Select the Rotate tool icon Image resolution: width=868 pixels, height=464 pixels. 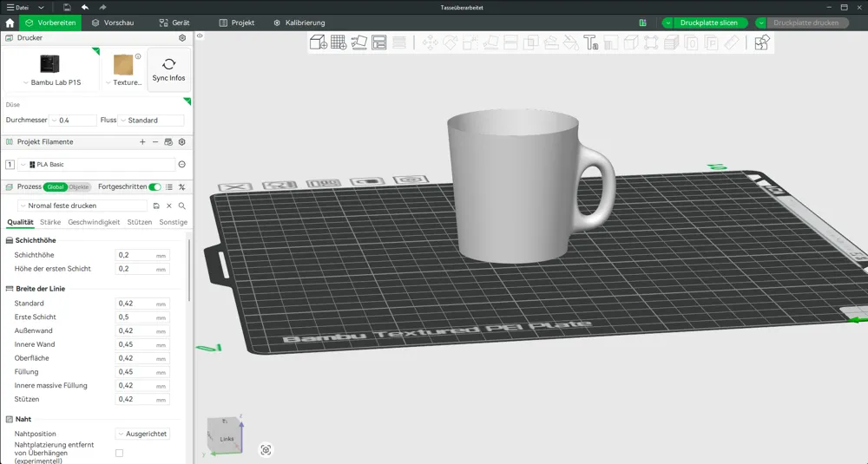point(450,42)
